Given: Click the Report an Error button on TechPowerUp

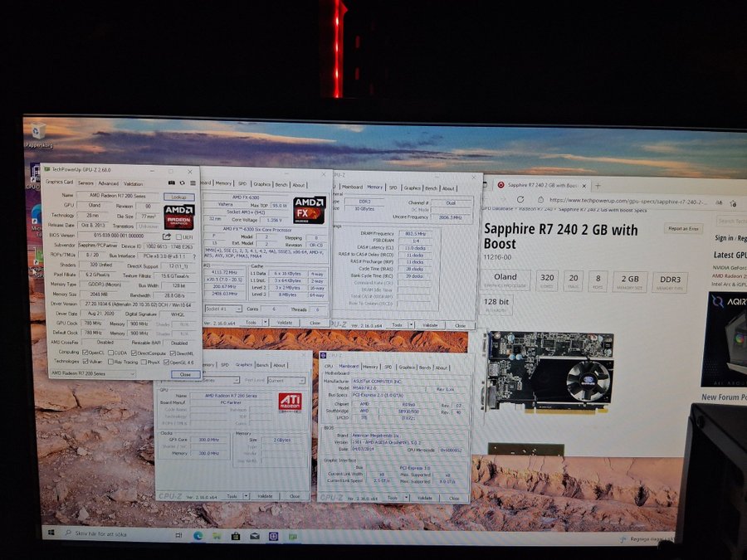Looking at the screenshot, I should tap(683, 229).
